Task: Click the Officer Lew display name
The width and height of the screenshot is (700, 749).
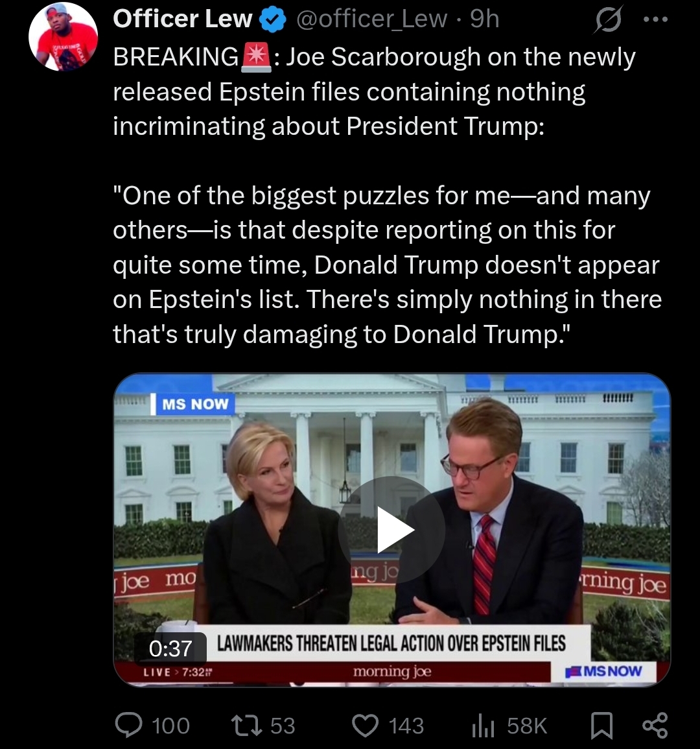Action: pyautogui.click(x=182, y=19)
